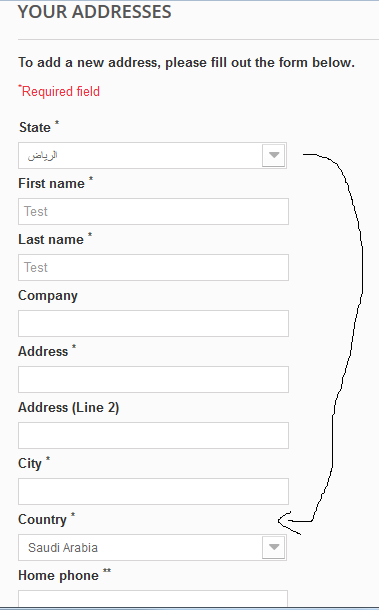Viewport: 379px width, 610px height.
Task: Focus the First name input field
Action: click(153, 211)
